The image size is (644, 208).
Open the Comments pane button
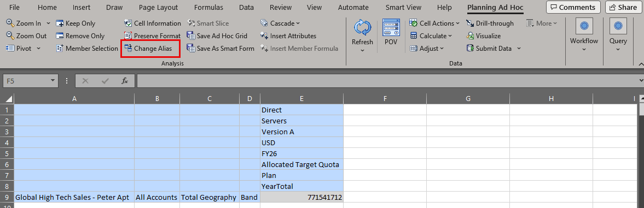[573, 8]
